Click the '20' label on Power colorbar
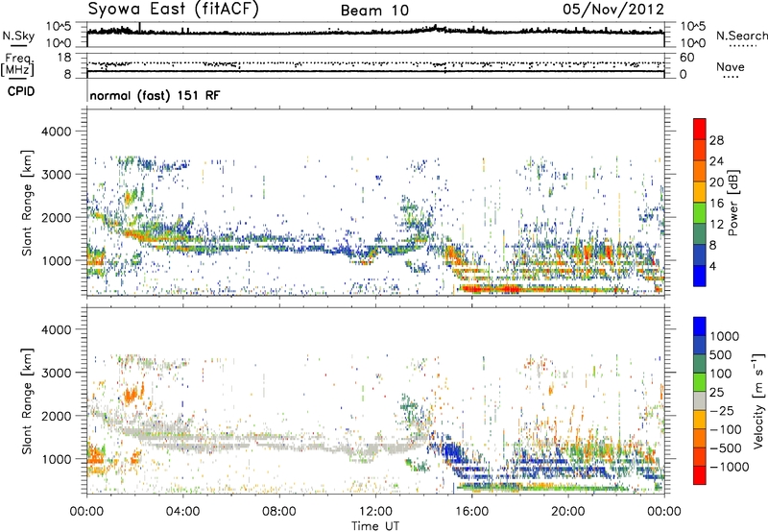 [x=716, y=182]
